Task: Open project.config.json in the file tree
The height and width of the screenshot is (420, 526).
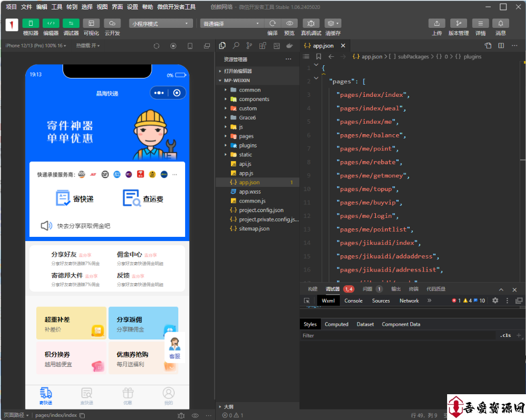Action: 261,210
